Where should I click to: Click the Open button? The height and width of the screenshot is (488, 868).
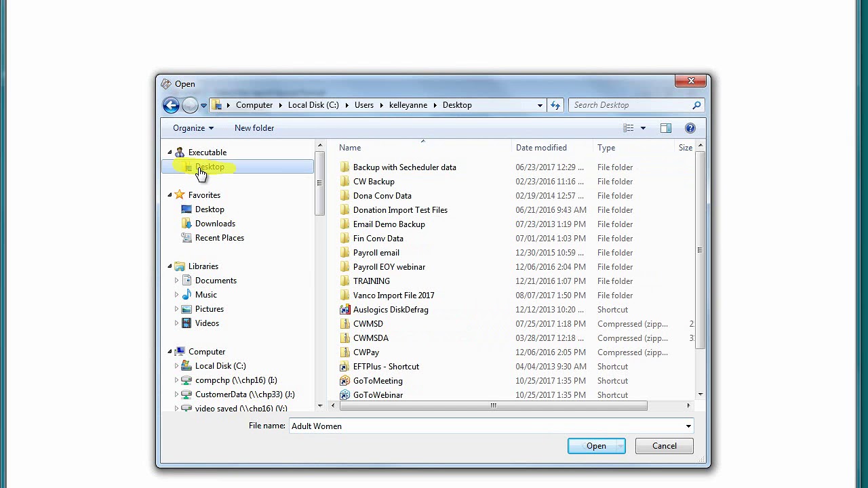click(x=596, y=445)
